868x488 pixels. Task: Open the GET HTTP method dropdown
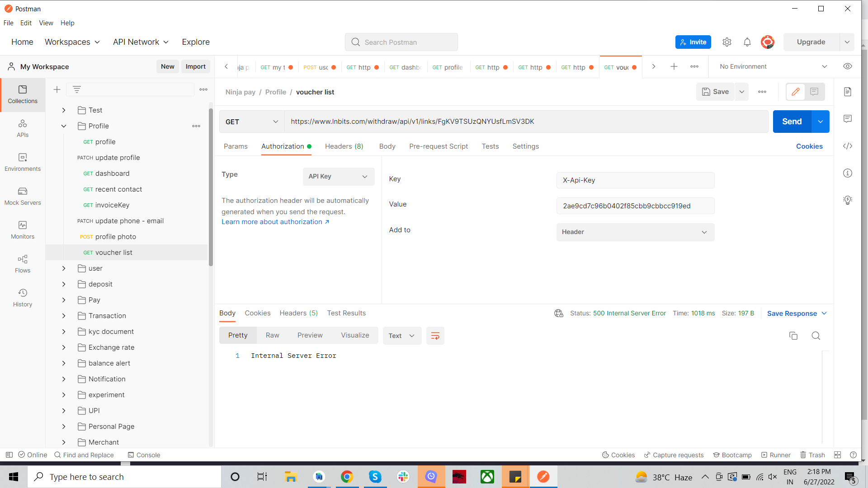(x=251, y=122)
